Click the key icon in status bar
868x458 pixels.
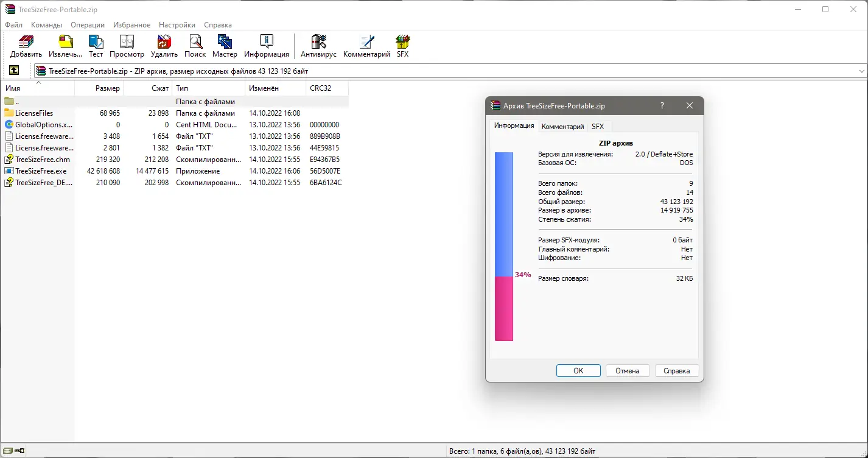19,451
